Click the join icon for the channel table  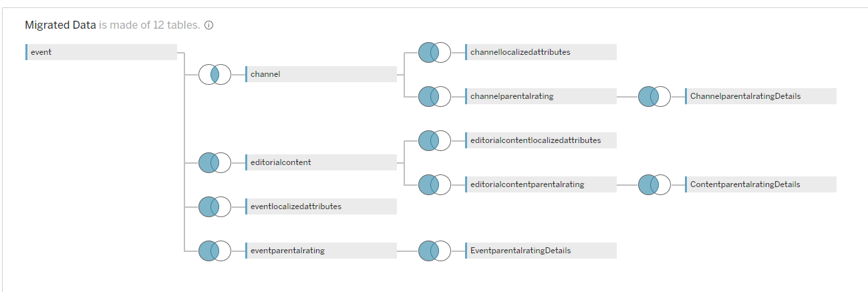214,74
